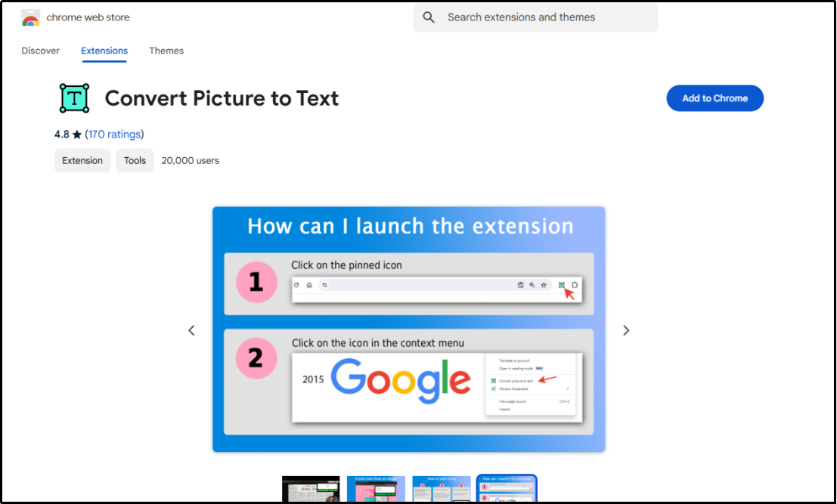Click the 'chrome web store' title text

(88, 17)
